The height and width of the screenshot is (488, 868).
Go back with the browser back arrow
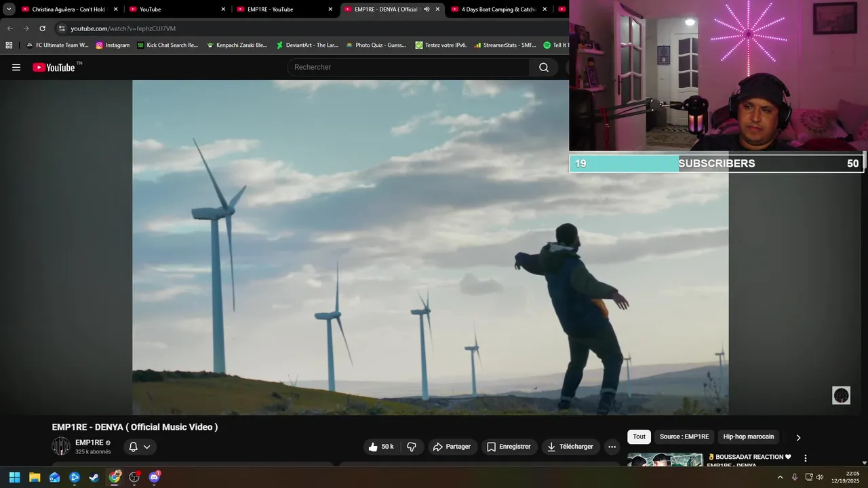(x=9, y=28)
